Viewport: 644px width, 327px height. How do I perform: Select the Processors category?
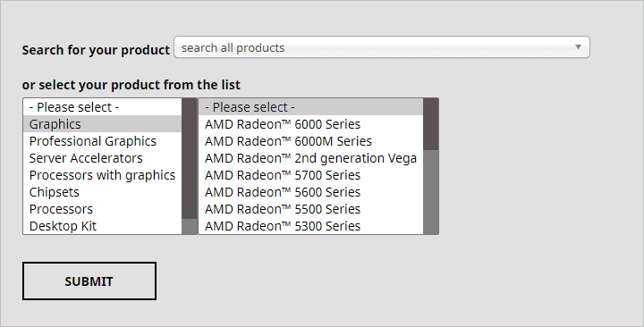point(102,209)
